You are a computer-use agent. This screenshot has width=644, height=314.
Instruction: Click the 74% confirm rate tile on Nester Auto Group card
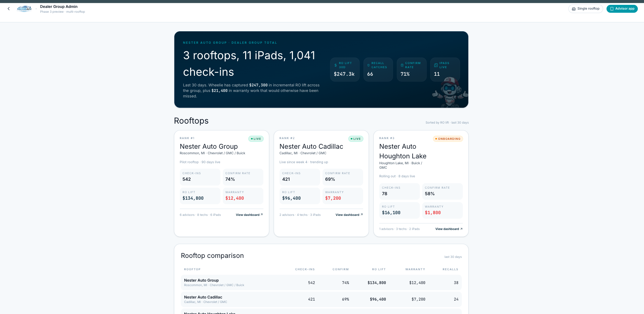coord(243,177)
